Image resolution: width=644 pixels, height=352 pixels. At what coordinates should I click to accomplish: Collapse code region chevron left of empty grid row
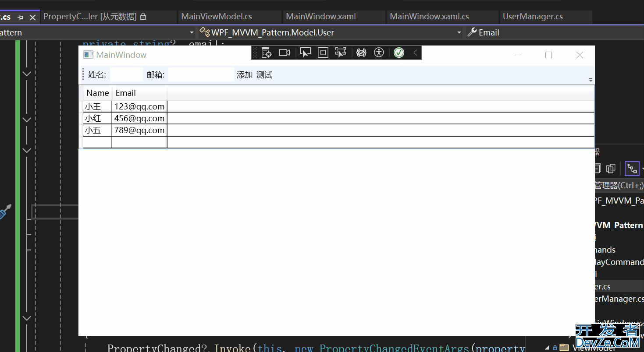[27, 150]
